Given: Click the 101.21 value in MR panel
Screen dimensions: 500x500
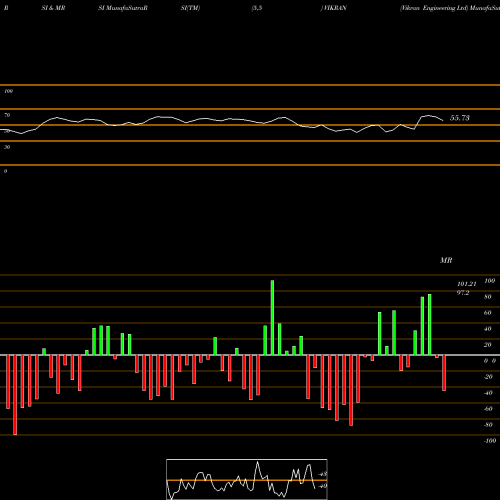Looking at the screenshot, I should pos(467,284).
